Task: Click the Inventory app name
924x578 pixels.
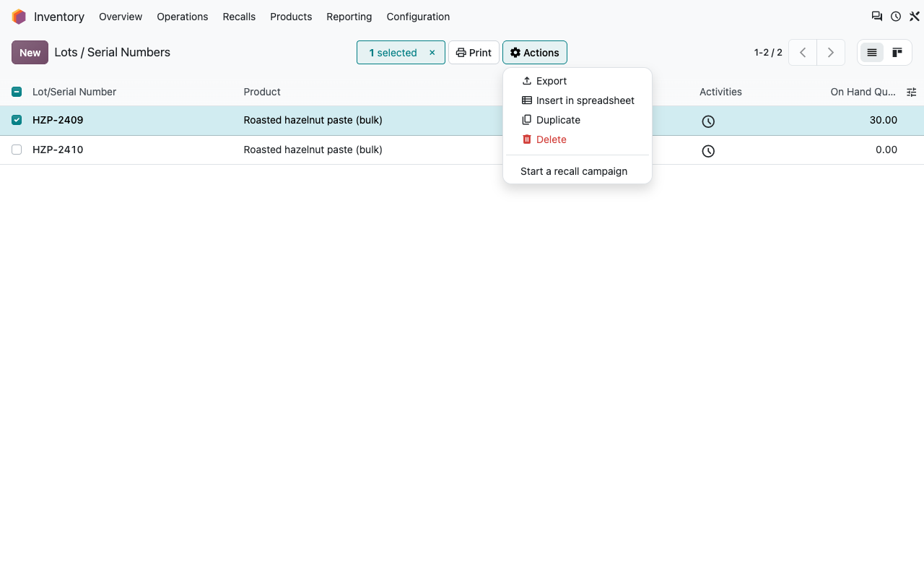Action: (59, 17)
